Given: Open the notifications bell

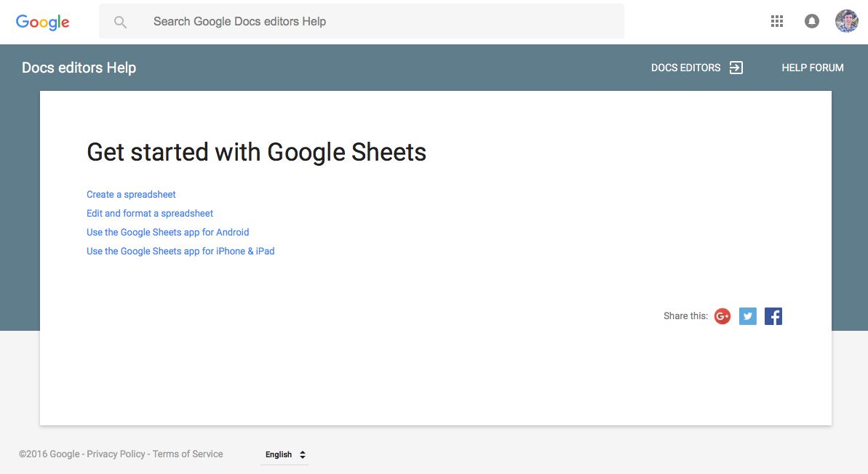Looking at the screenshot, I should [x=812, y=21].
